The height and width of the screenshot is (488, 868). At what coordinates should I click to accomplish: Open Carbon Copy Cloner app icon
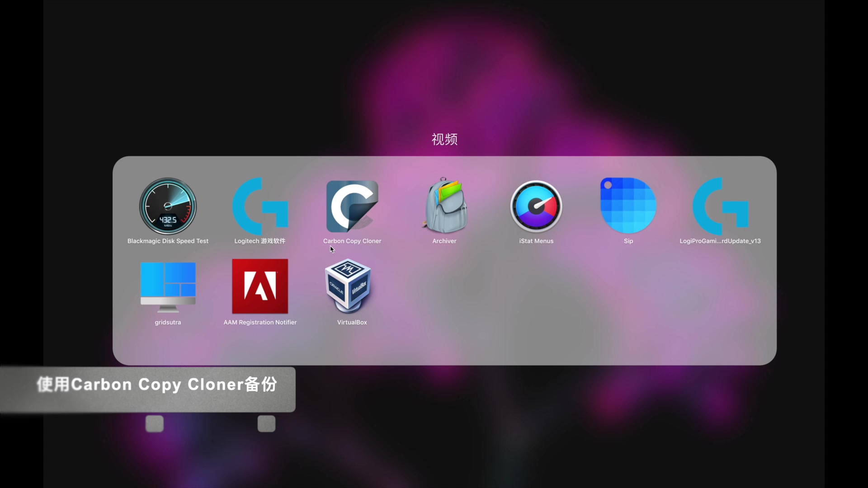352,206
